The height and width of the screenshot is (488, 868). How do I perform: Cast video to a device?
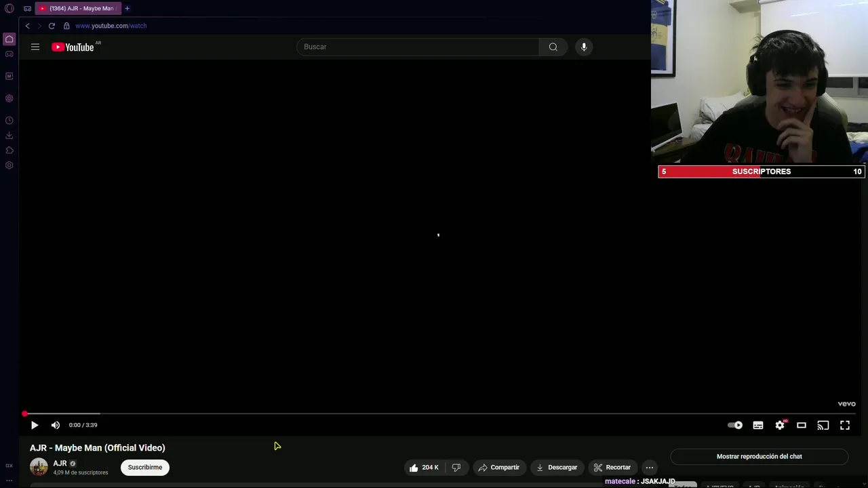point(823,425)
